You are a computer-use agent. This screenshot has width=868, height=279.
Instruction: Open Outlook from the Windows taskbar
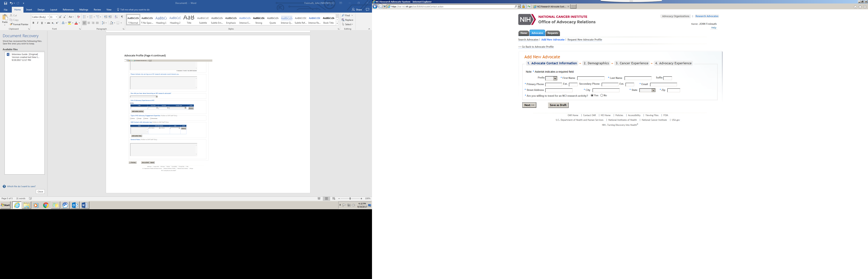pos(75,205)
